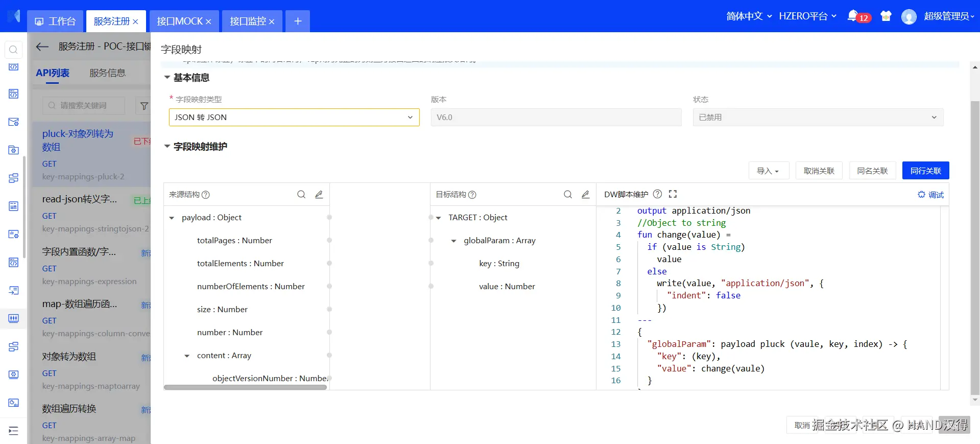980x444 pixels.
Task: Click the back arrow beside 服务注册 title
Action: click(42, 46)
